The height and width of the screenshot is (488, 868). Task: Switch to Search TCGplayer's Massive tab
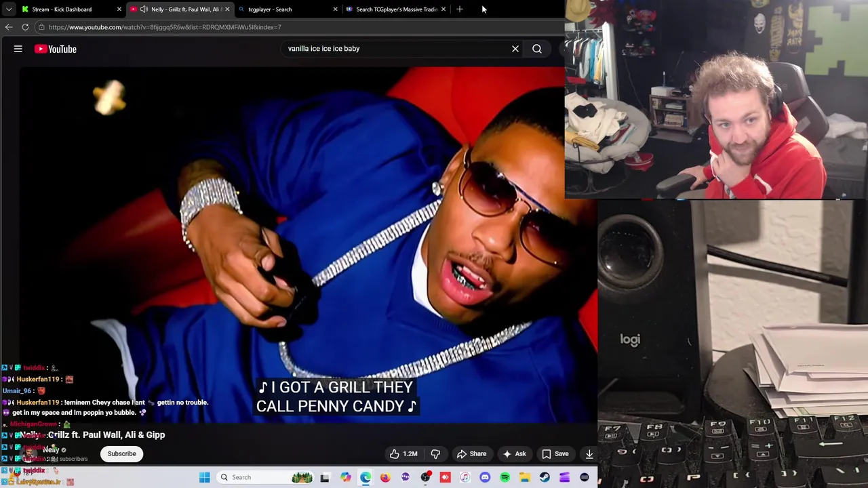tap(396, 9)
